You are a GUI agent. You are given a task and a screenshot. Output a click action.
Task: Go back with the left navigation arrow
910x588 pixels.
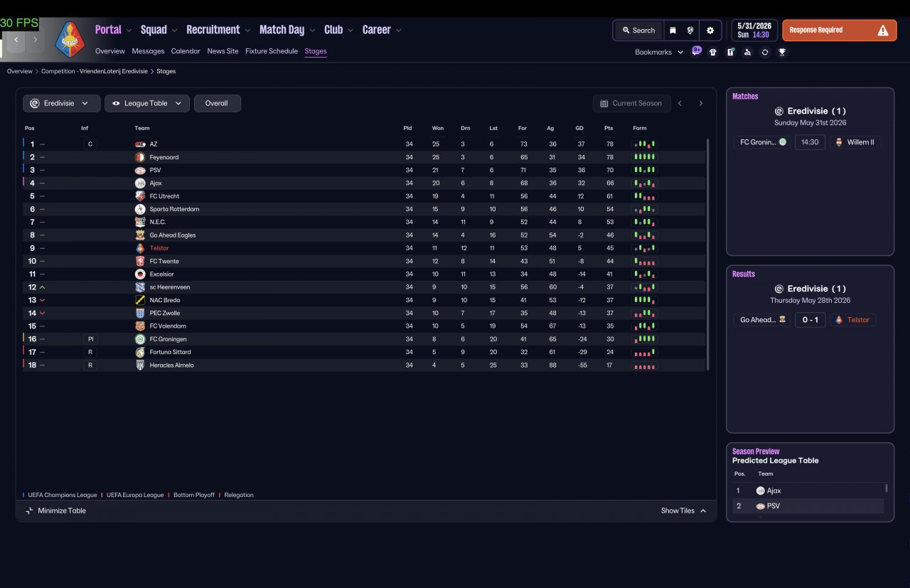(x=16, y=40)
